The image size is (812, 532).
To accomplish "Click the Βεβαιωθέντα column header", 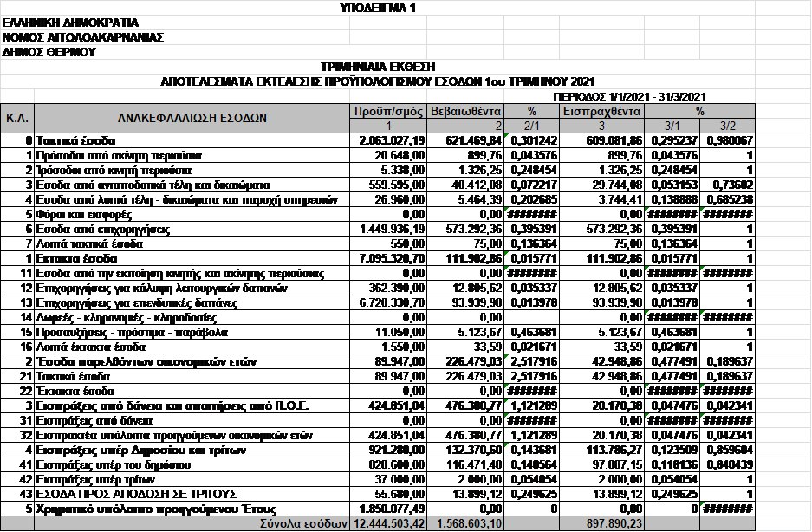I will (x=466, y=111).
